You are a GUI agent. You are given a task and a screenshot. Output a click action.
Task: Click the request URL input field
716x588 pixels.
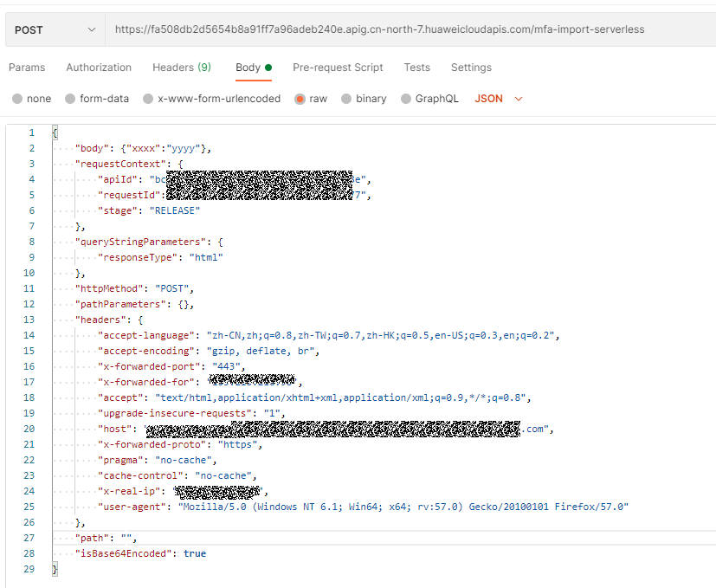[x=407, y=29]
